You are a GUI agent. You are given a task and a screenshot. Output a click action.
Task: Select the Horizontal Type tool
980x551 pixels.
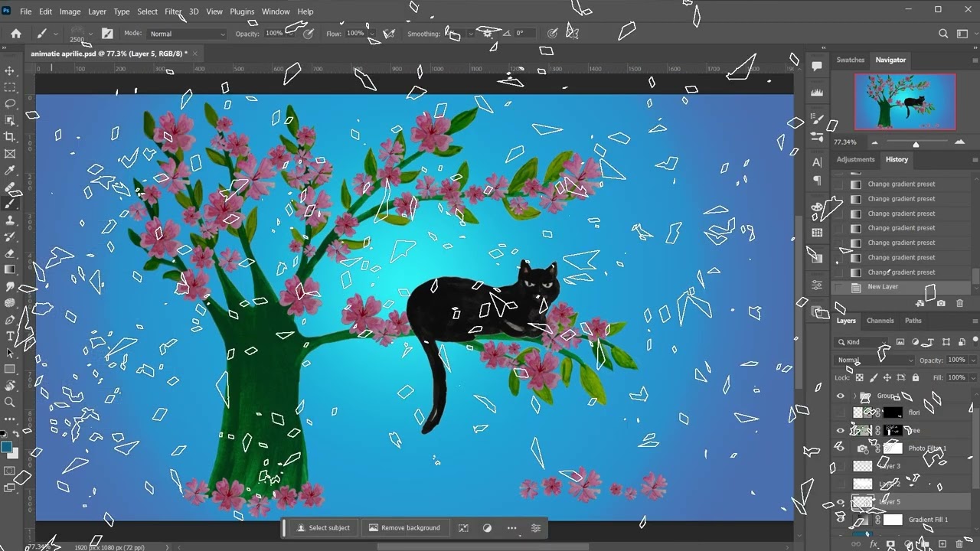[10, 336]
